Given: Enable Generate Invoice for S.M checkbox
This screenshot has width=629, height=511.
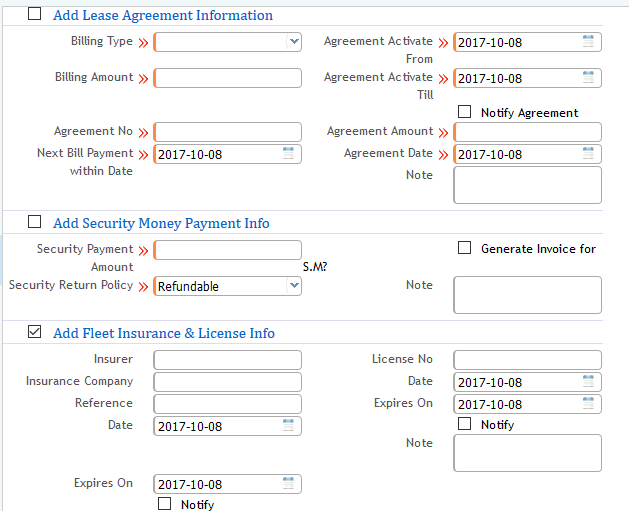Looking at the screenshot, I should 464,248.
